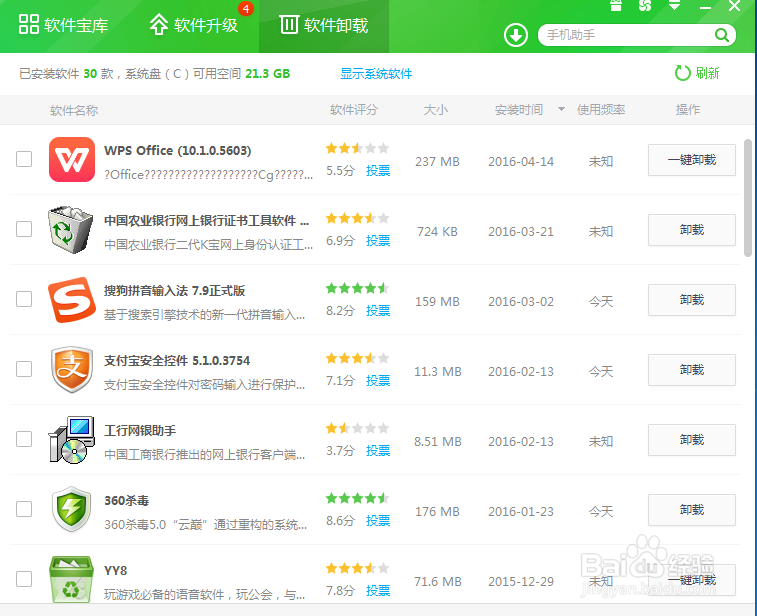This screenshot has height=616, width=757.
Task: Click the 中国农业银行 recycle bin icon
Action: (70, 230)
